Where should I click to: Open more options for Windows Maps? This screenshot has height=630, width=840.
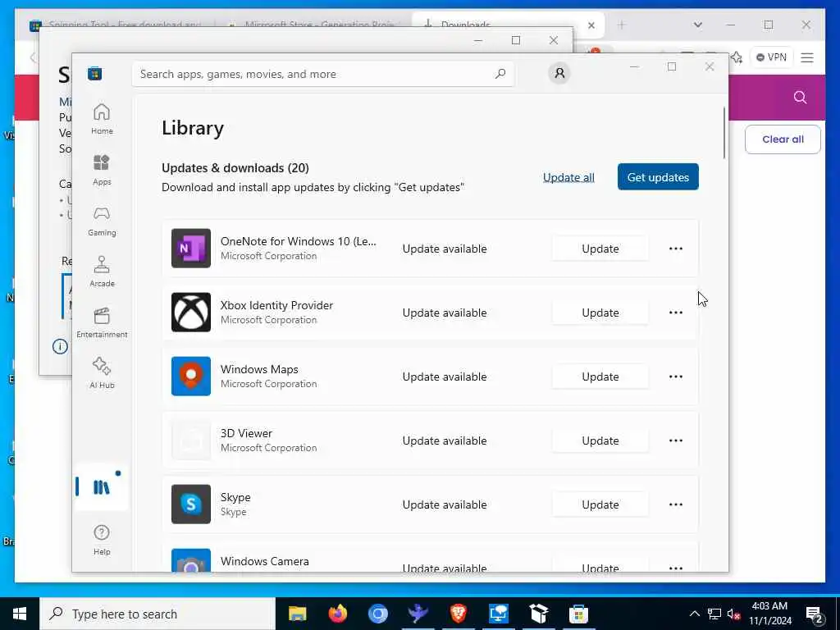click(x=676, y=377)
